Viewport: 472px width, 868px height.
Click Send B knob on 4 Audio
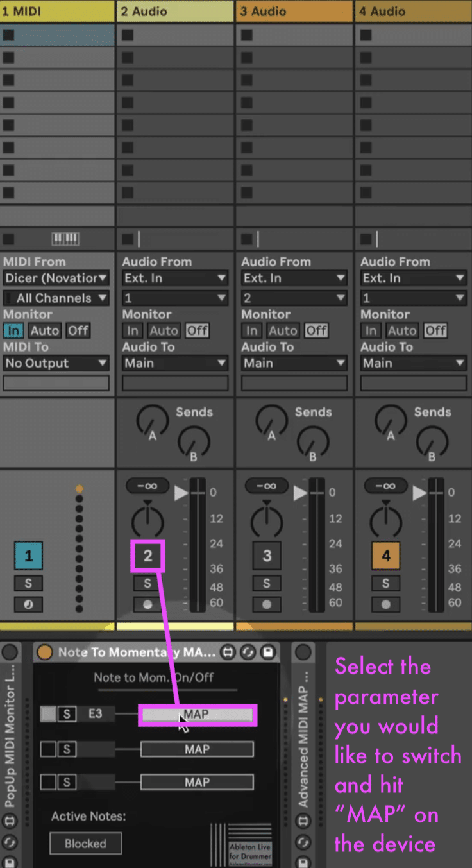(432, 443)
